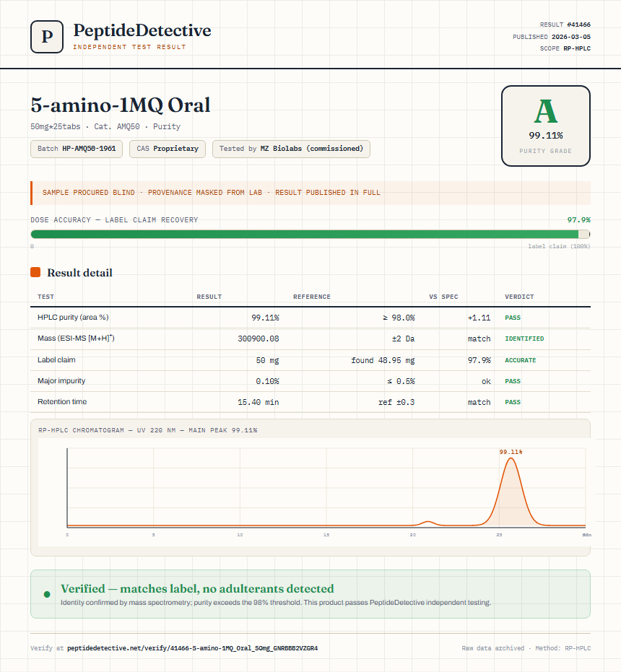The width and height of the screenshot is (621, 672).
Task: Select the VS SPEC column header
Action: (443, 297)
